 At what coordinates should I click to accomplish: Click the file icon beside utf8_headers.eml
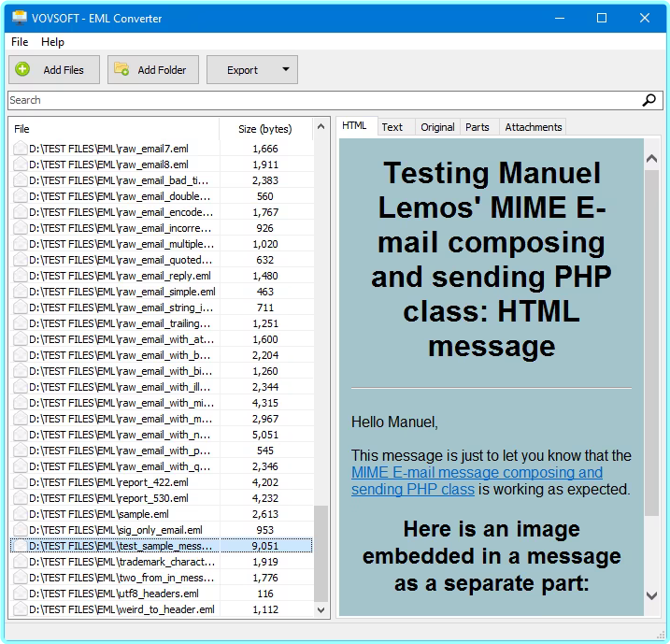coord(20,594)
